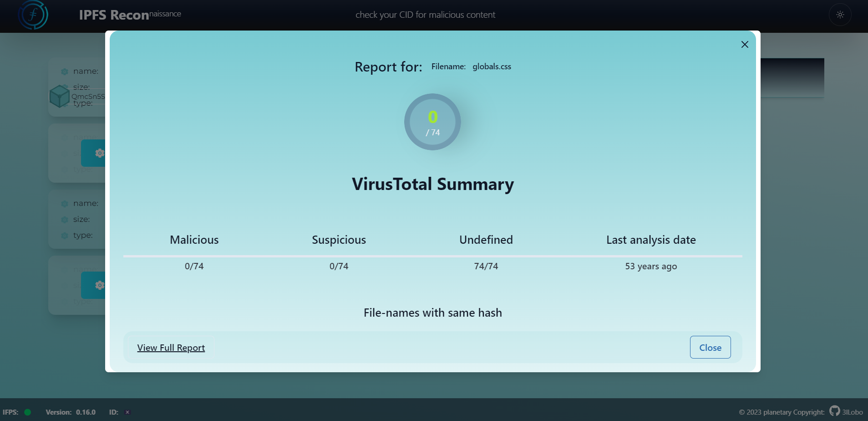The image size is (868, 421).
Task: Click the green IPFS status indicator dot
Action: [x=28, y=412]
